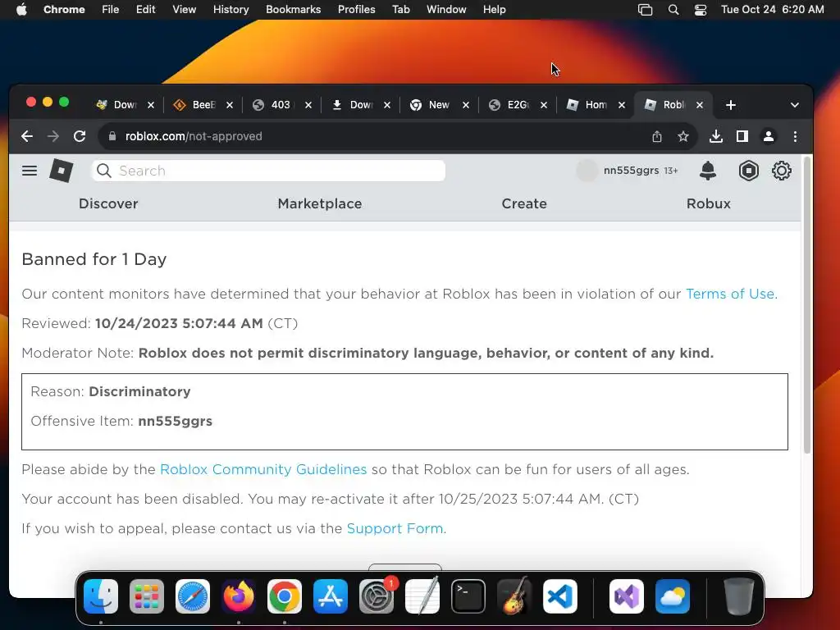Open the History menu
The image size is (840, 630).
[231, 10]
